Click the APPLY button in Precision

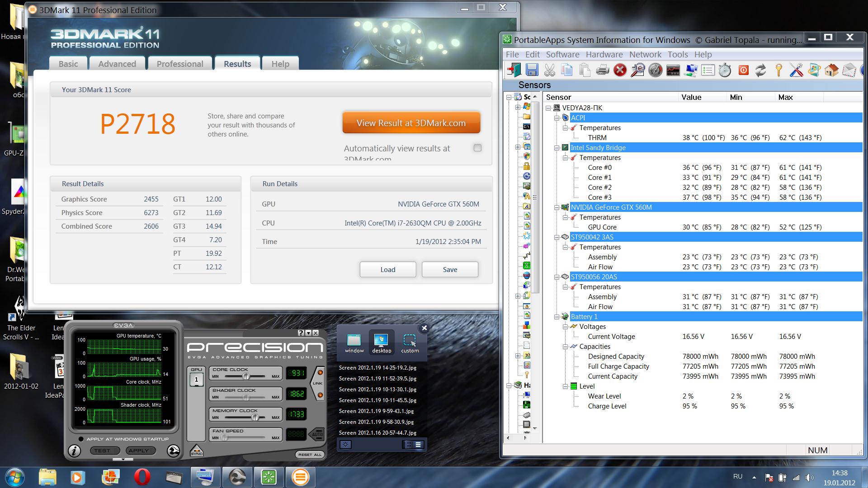pos(141,450)
